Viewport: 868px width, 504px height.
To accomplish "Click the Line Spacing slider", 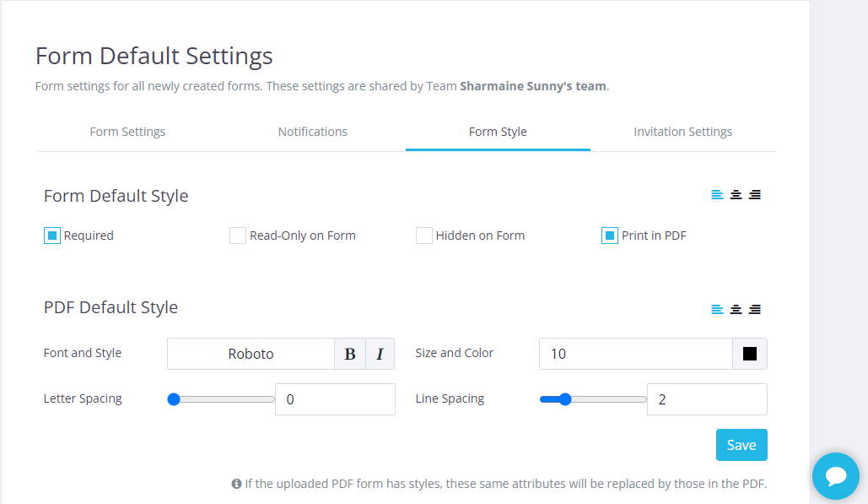I will [593, 399].
